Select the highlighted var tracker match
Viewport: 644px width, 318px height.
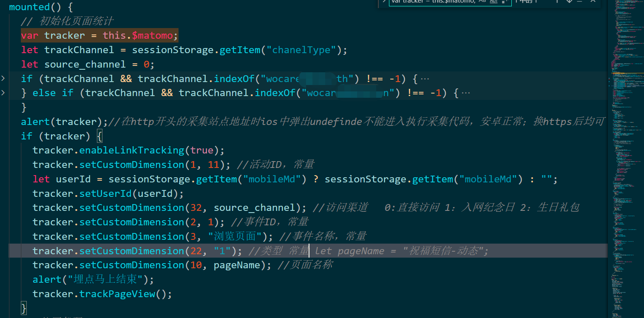99,35
